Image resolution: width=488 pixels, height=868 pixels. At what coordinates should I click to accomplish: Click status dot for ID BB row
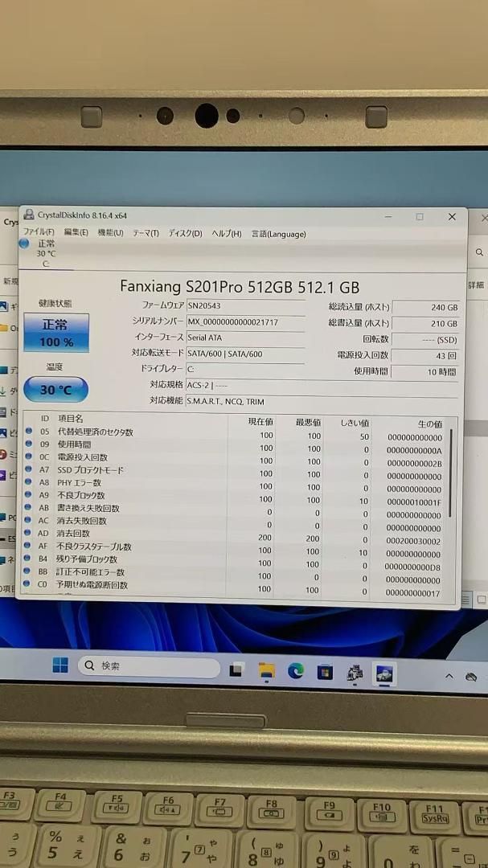[28, 571]
